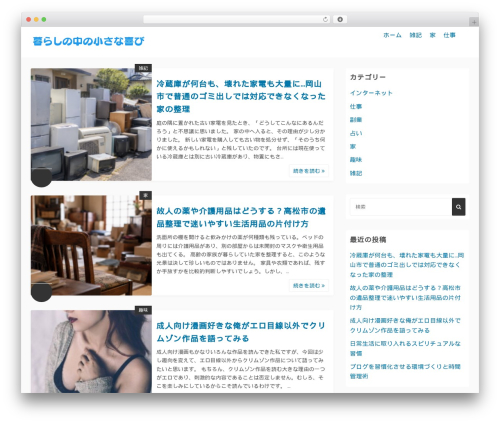This screenshot has width=500, height=423.
Task: Click the excerpt beginning 成人向け漫画もかなり
Action: (241, 369)
